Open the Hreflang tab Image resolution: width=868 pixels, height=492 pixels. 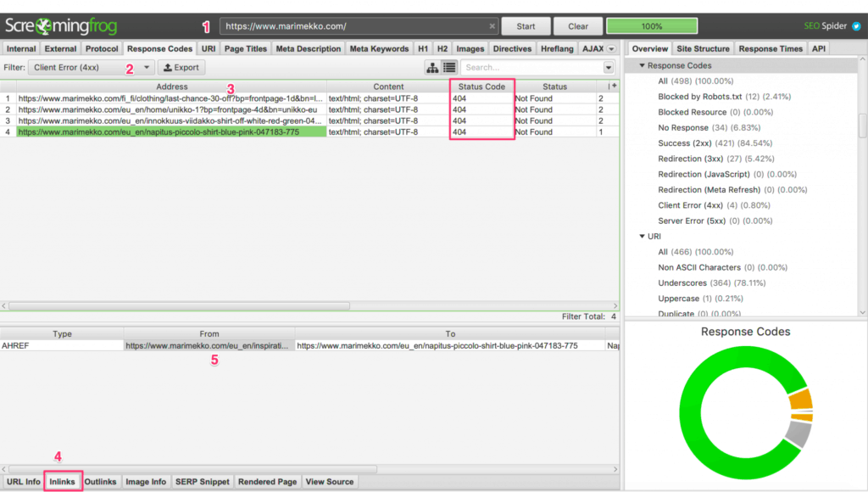557,48
